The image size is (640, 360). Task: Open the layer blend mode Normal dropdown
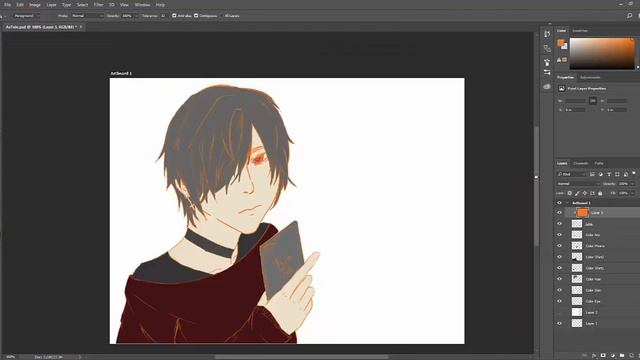coord(578,184)
